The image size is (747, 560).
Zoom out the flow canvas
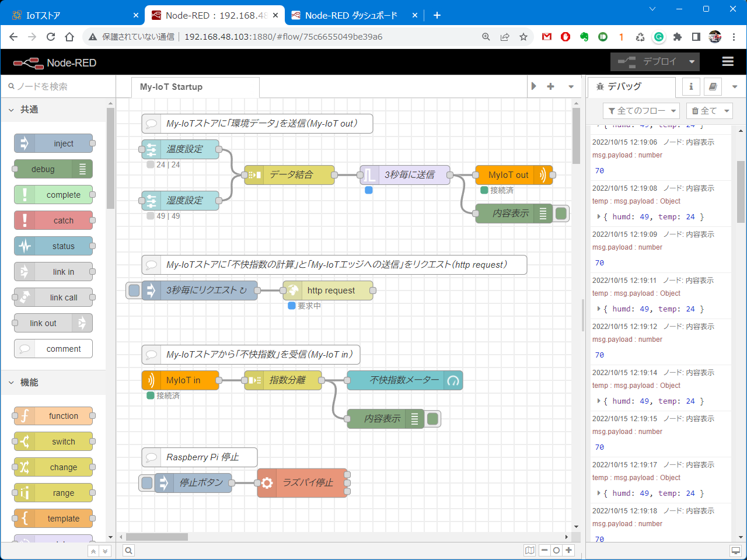(x=544, y=551)
